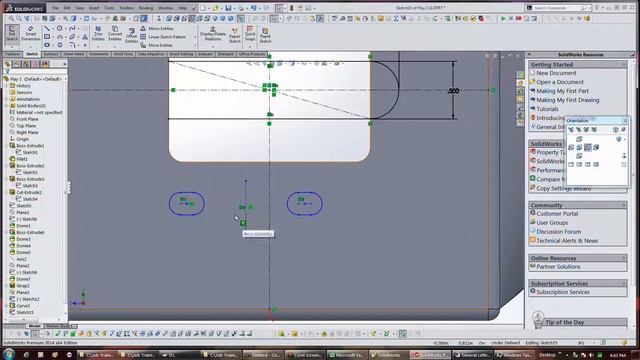Open the File menu

click(x=55, y=8)
